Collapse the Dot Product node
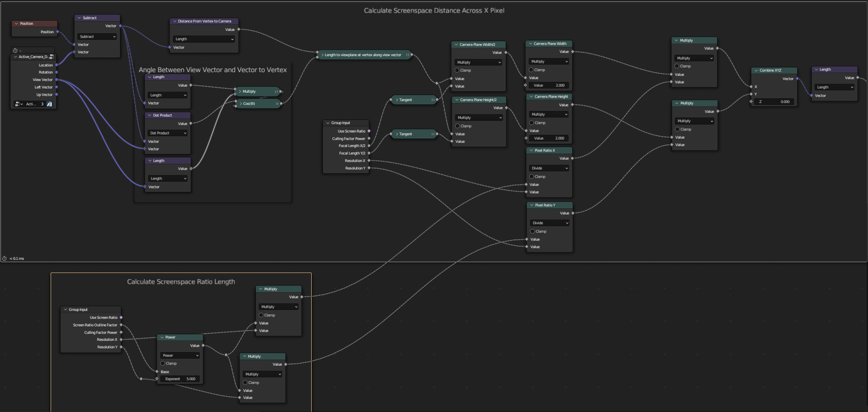Screen dimensions: 868x412 click(x=150, y=115)
